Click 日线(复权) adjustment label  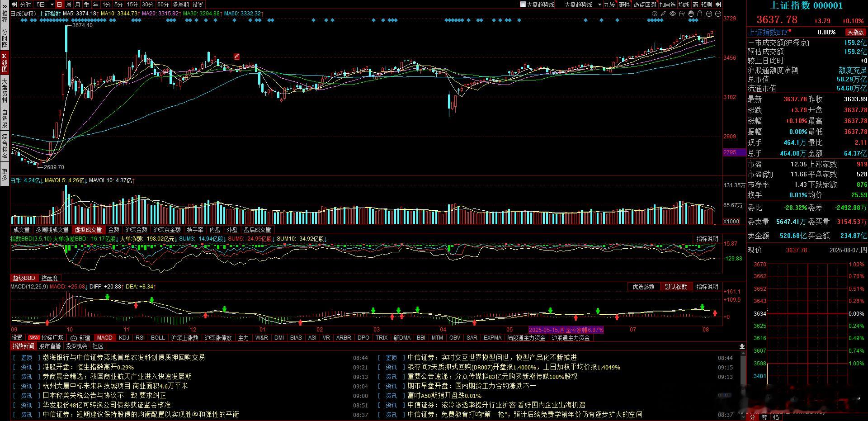23,14
